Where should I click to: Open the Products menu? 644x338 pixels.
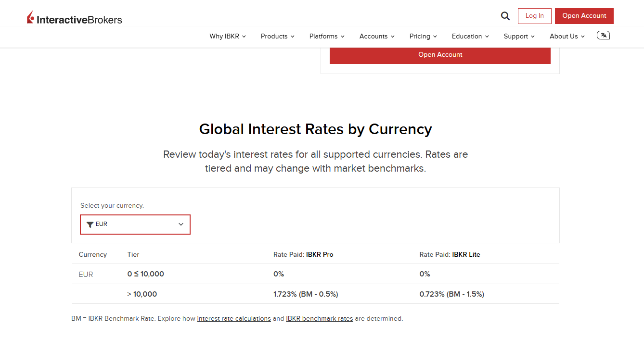pyautogui.click(x=278, y=36)
